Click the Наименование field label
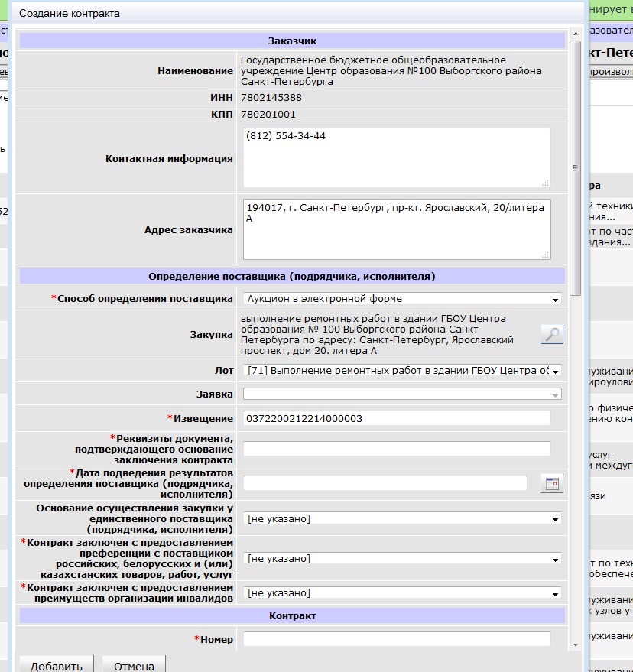 pyautogui.click(x=196, y=70)
